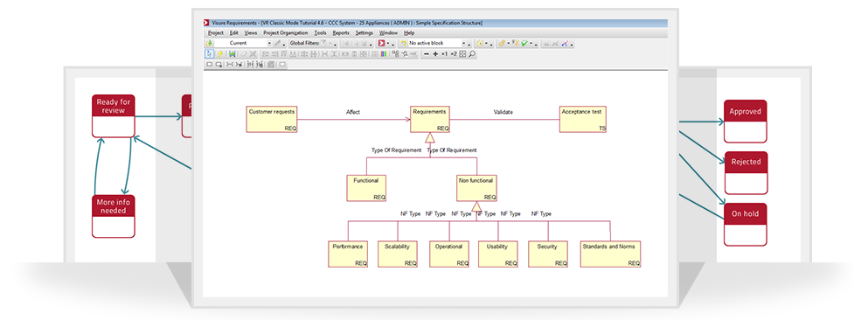The image size is (868, 334).
Task: Click the fit-to-window grid icon
Action: [462, 53]
